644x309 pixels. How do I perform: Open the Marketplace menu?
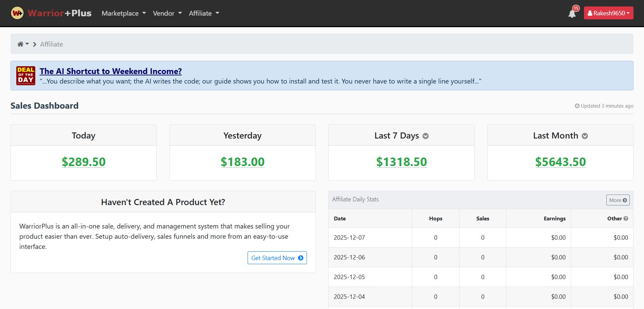point(124,13)
